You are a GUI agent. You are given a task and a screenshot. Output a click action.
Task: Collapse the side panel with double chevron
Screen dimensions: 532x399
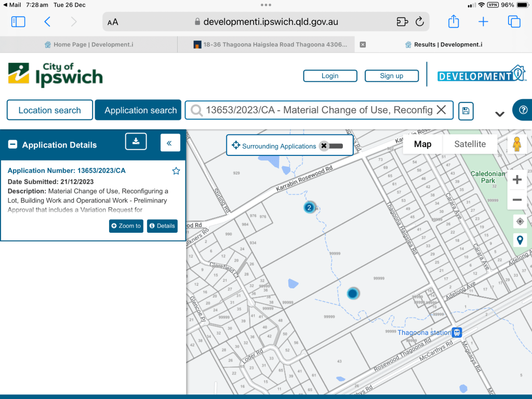[170, 142]
